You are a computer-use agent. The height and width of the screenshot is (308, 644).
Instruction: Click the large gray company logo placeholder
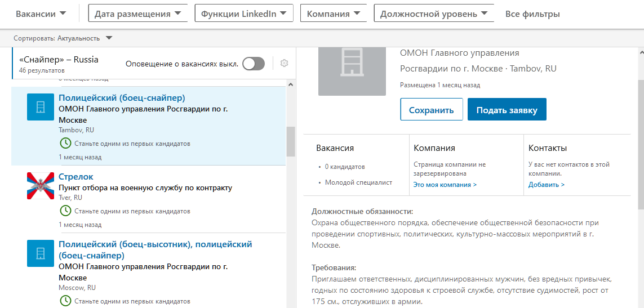352,71
